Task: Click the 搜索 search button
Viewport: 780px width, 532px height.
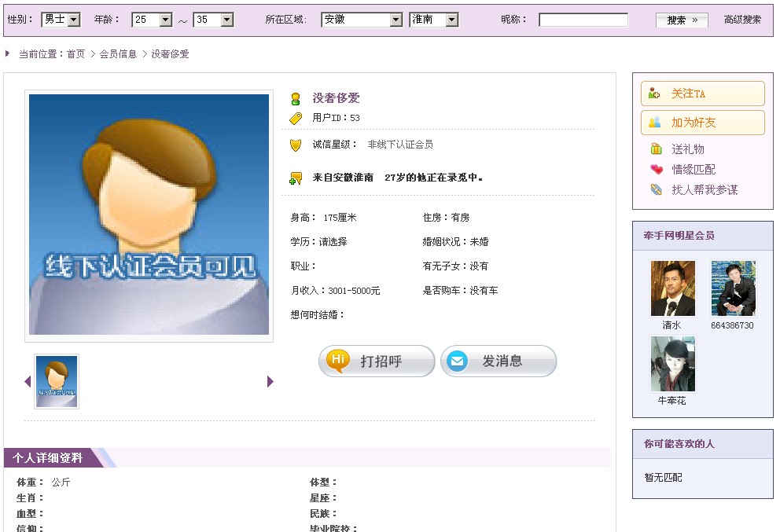Action: click(682, 20)
